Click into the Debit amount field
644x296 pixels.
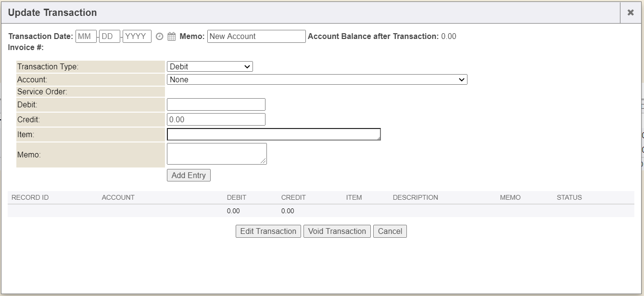[216, 104]
